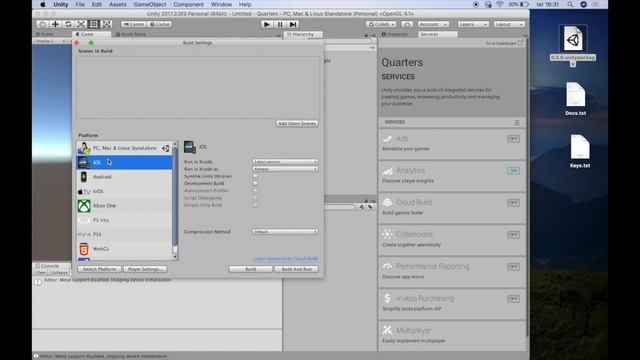Toggle the Center pivot mode button
Viewport: 640px width, 360px height.
pyautogui.click(x=134, y=24)
